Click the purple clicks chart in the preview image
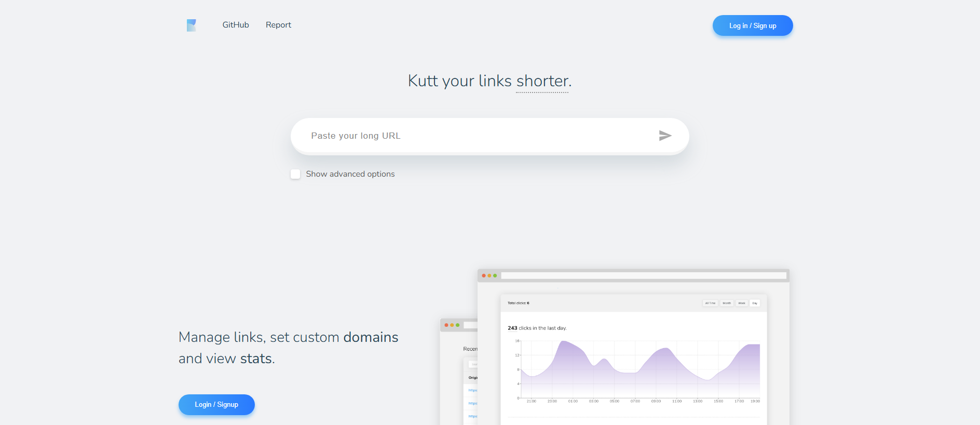The width and height of the screenshot is (980, 425). (x=640, y=370)
